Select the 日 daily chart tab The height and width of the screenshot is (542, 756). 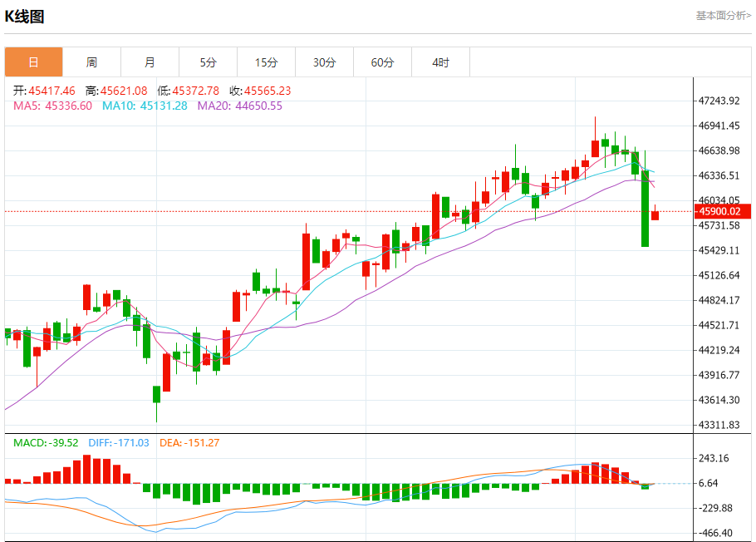tap(33, 62)
